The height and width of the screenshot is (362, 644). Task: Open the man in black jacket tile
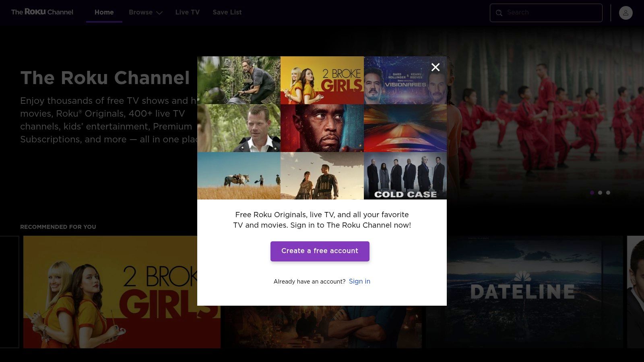pyautogui.click(x=239, y=128)
